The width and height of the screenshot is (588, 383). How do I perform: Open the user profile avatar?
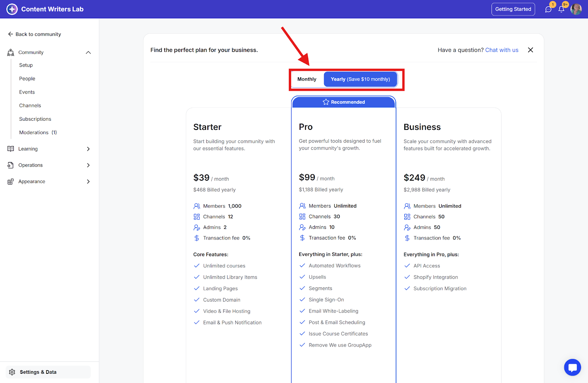(x=576, y=9)
